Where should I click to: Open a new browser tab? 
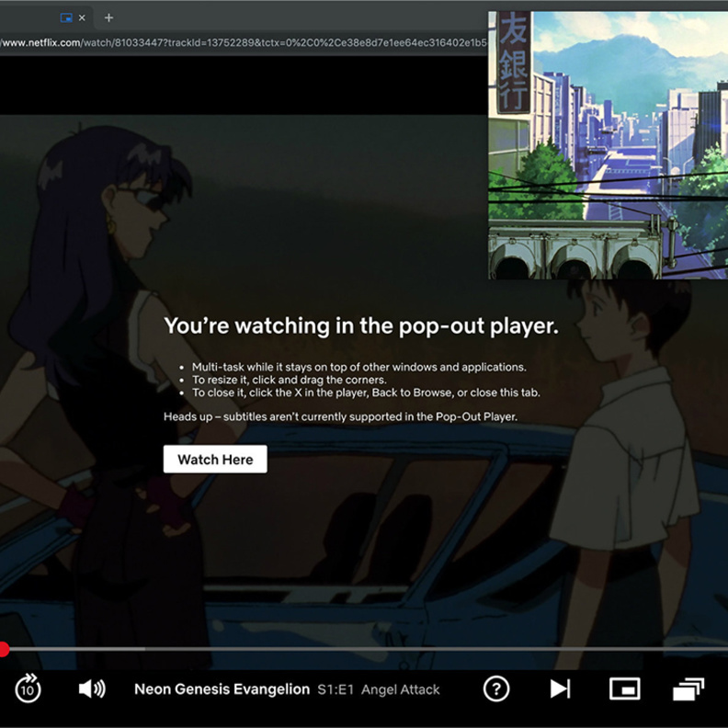pyautogui.click(x=108, y=17)
